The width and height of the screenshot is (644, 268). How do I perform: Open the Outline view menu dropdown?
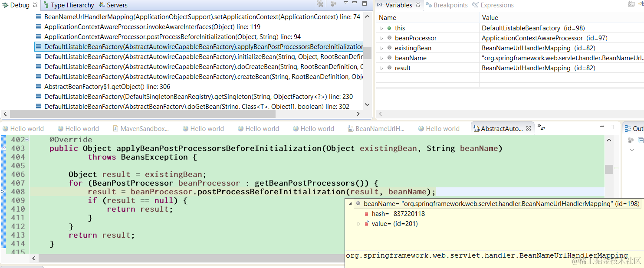(x=632, y=150)
